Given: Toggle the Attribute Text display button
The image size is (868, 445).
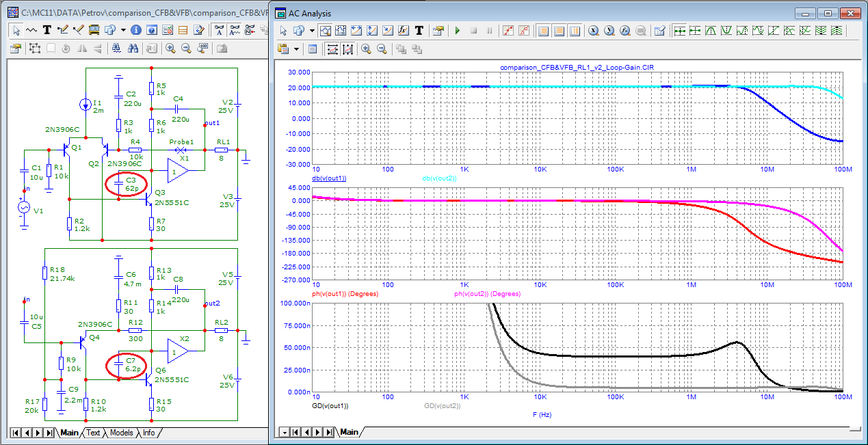Looking at the screenshot, I should point(219,30).
